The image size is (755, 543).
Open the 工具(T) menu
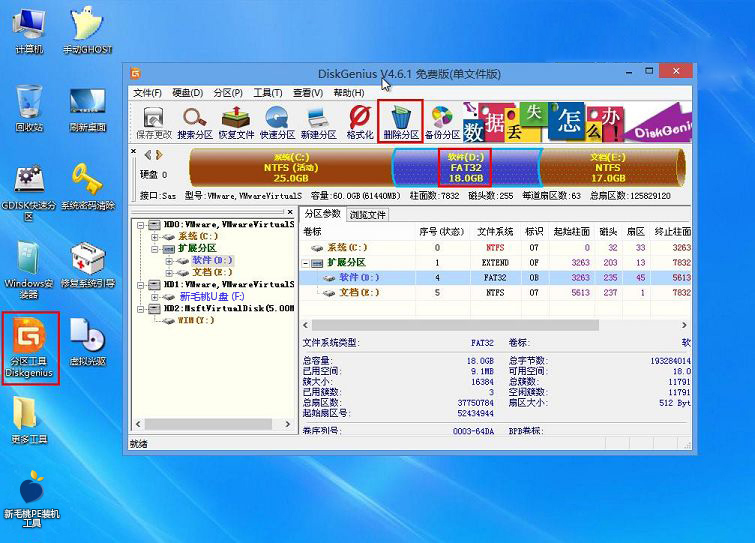pos(268,93)
